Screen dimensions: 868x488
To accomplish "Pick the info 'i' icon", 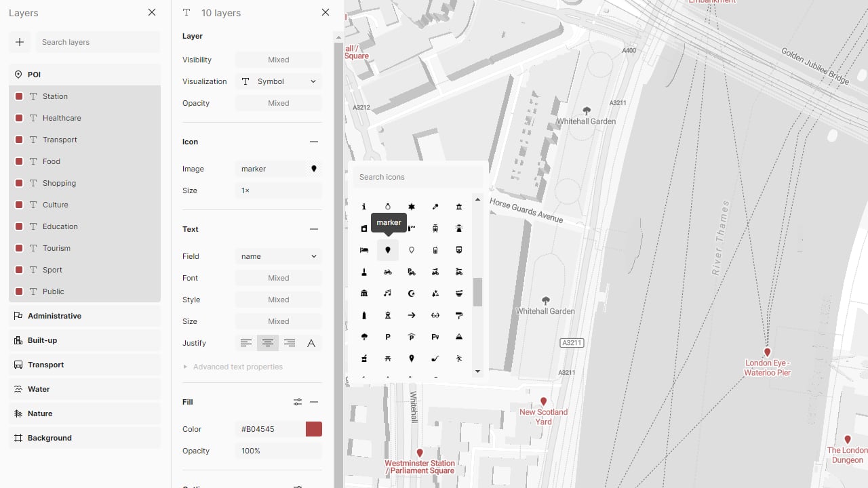I will click(364, 207).
